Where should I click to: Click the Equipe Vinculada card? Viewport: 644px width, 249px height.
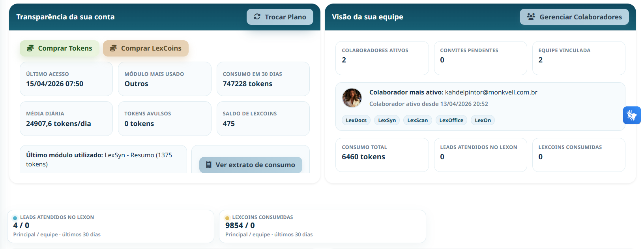click(x=579, y=58)
